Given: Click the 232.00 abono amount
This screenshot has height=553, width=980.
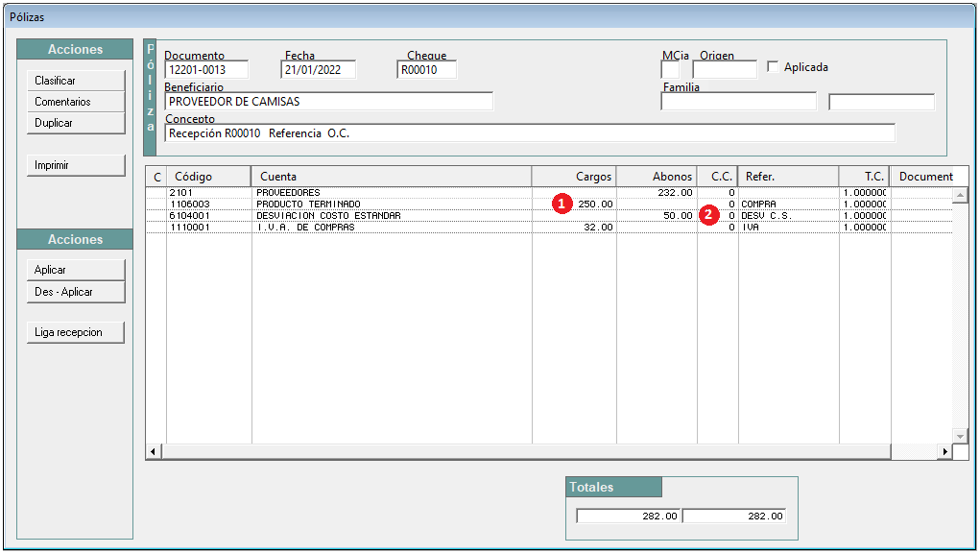Looking at the screenshot, I should click(x=675, y=192).
